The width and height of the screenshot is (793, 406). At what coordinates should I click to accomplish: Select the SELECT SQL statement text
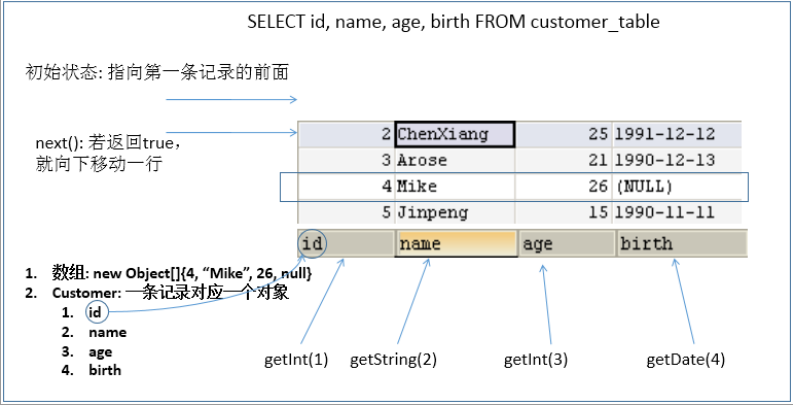click(x=453, y=22)
